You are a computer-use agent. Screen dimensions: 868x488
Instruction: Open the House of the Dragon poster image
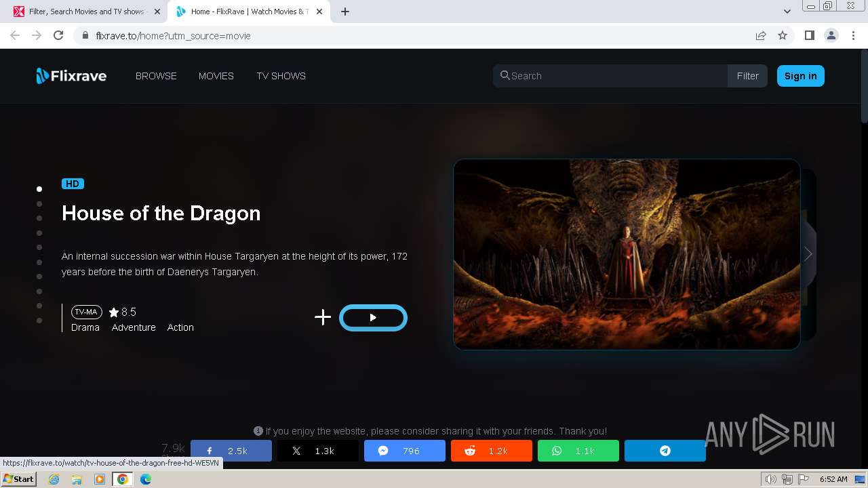(627, 254)
